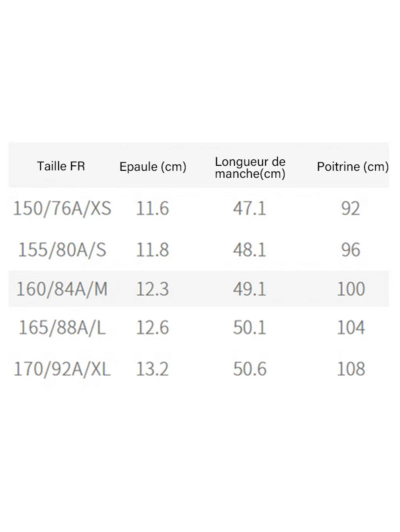Select the shoulder value 11.8
This screenshot has width=400, height=532.
[152, 250]
